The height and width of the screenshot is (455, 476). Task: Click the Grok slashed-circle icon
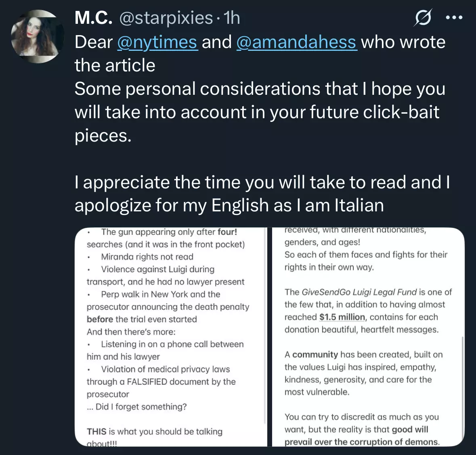click(423, 18)
